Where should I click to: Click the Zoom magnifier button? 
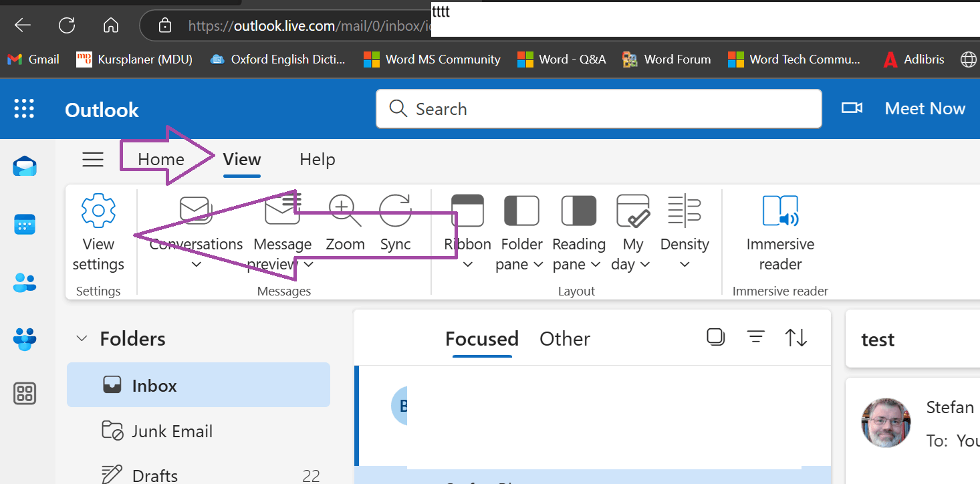pos(345,224)
